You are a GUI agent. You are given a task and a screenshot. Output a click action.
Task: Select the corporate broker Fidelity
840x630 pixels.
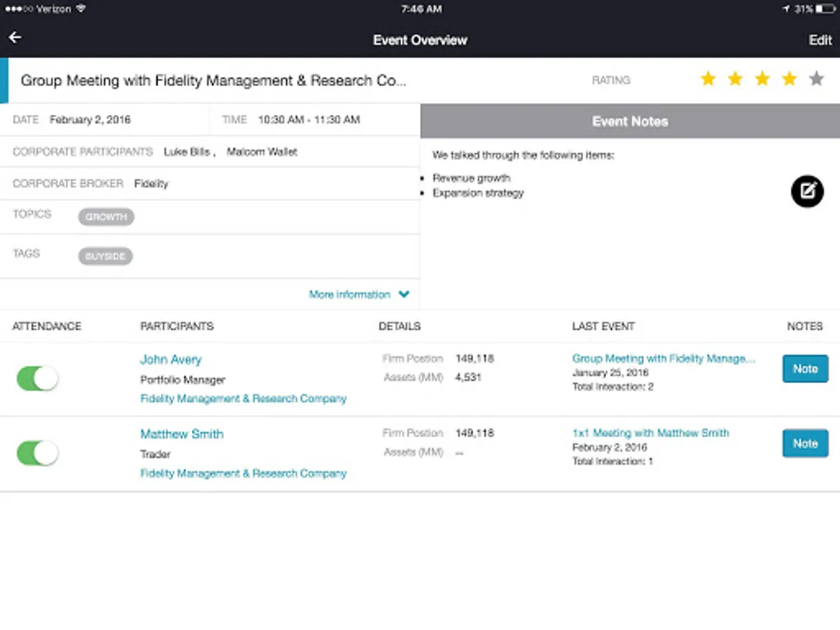[151, 184]
